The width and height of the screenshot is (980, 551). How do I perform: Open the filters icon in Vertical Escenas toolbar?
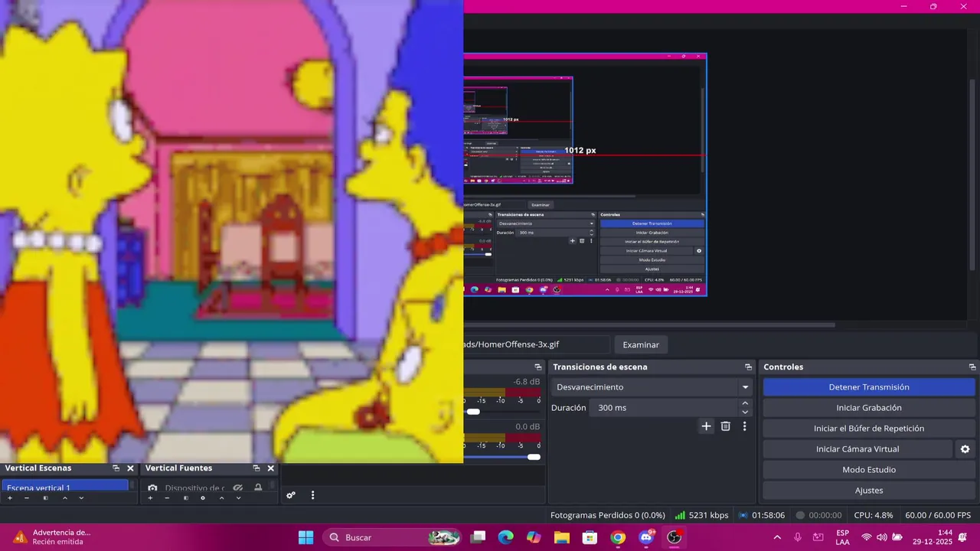(x=45, y=498)
